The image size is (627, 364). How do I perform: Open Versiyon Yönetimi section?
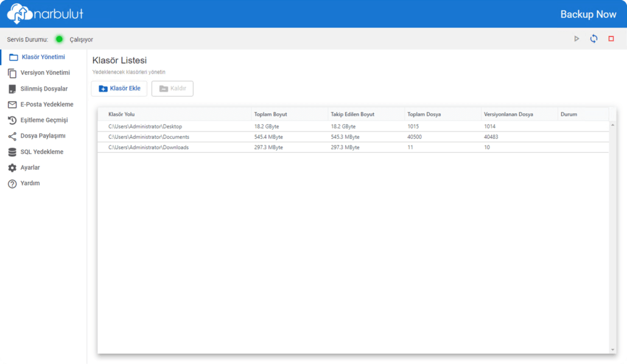[x=44, y=73]
